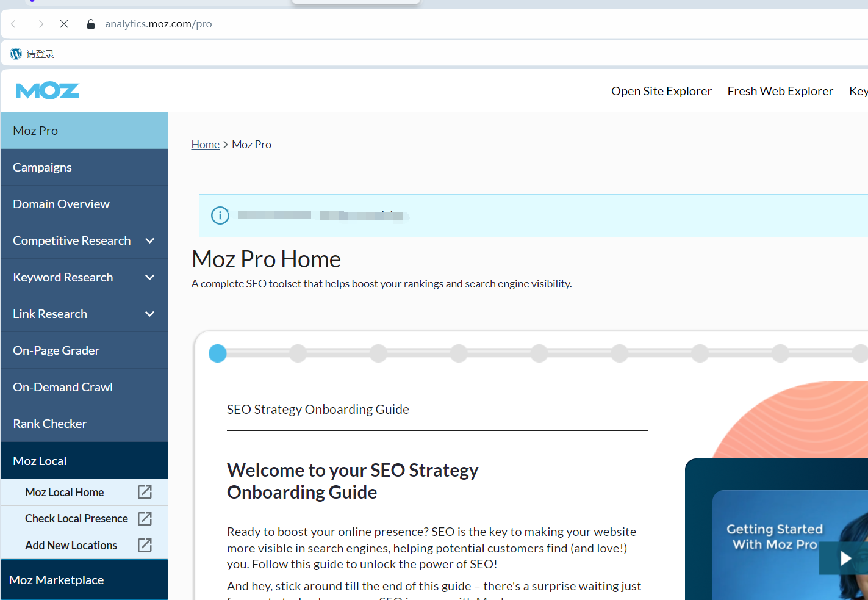Image resolution: width=868 pixels, height=600 pixels.
Task: Click the stop loading icon near the address bar
Action: click(63, 24)
